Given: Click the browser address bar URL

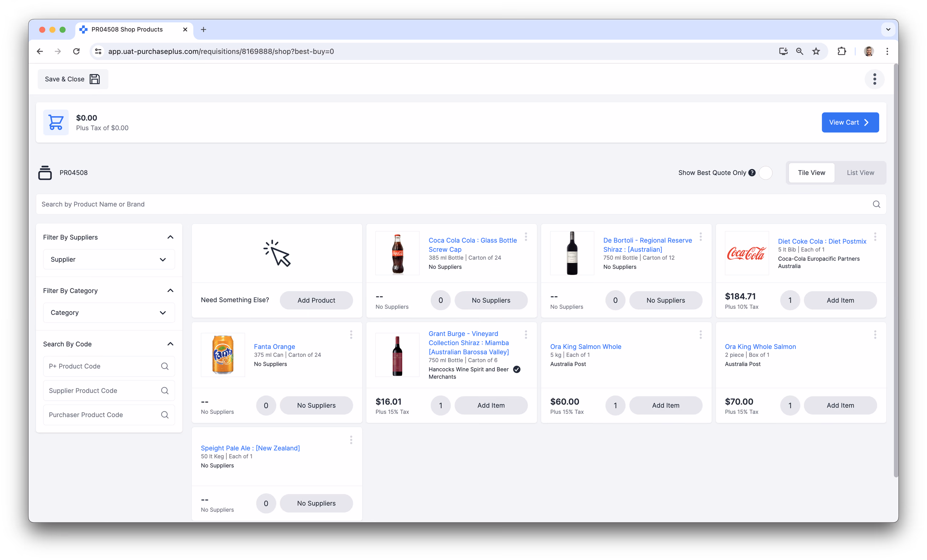Looking at the screenshot, I should [x=221, y=51].
